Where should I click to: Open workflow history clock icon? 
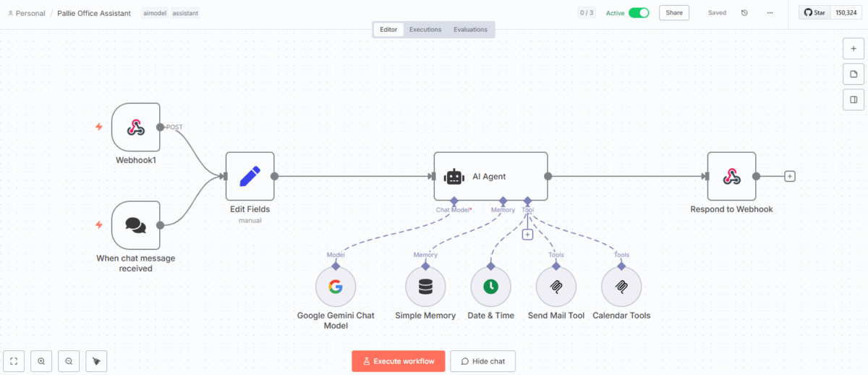tap(745, 13)
